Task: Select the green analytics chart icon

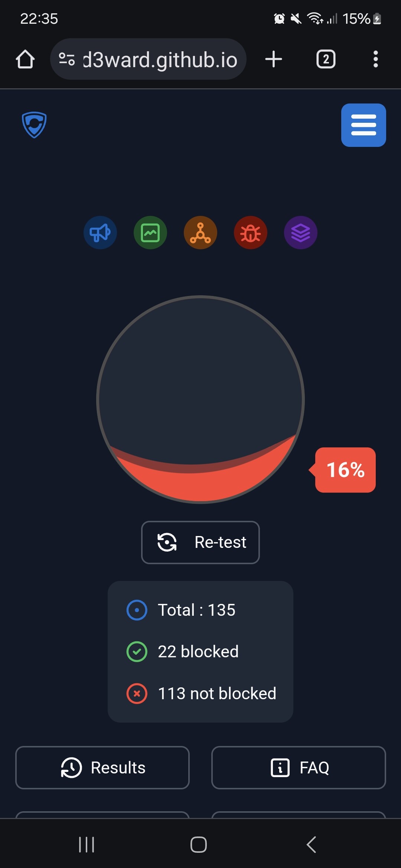Action: tap(150, 233)
